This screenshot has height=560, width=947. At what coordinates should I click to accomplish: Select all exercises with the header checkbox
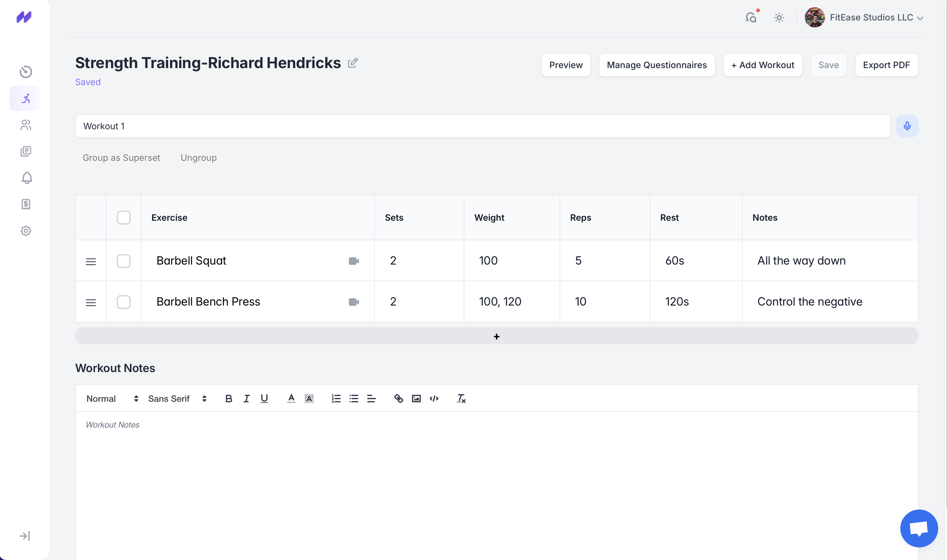tap(123, 217)
